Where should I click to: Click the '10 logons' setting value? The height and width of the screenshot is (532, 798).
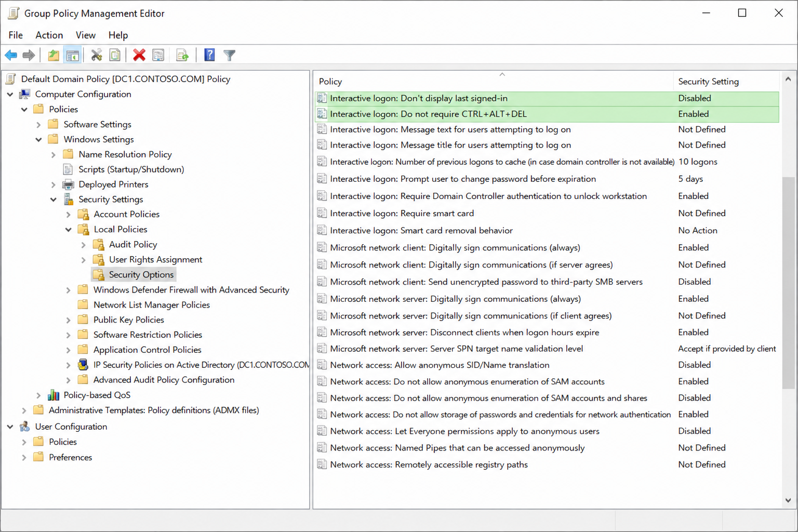[698, 162]
